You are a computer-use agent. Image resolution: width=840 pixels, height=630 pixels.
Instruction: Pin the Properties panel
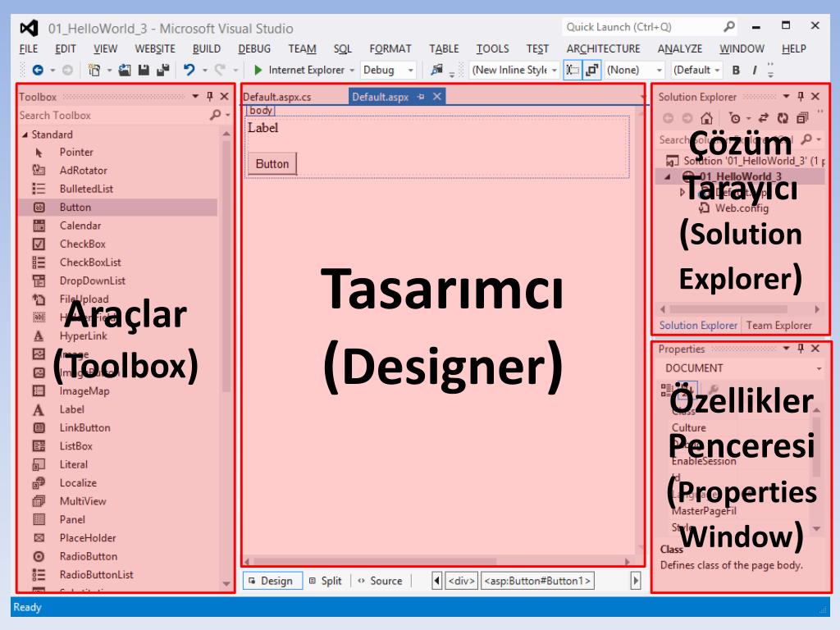[801, 349]
